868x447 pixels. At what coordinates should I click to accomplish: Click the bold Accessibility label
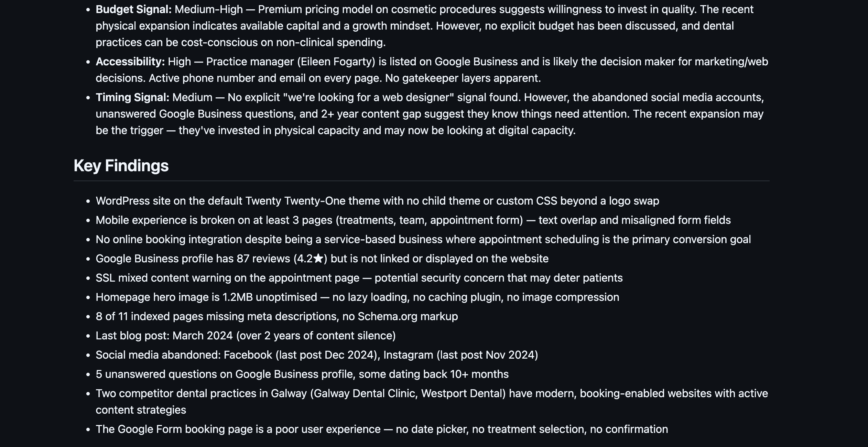[130, 62]
